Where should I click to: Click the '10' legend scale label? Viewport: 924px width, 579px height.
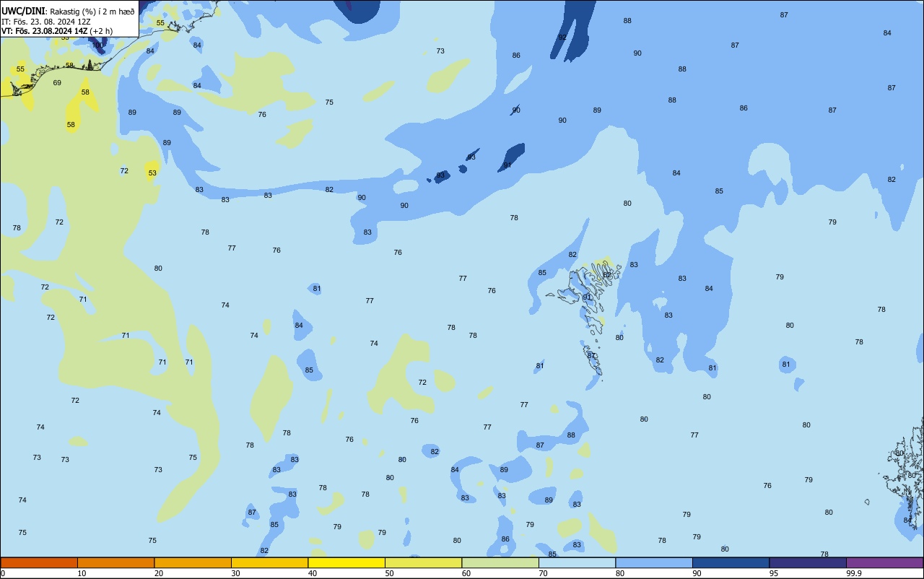82,573
